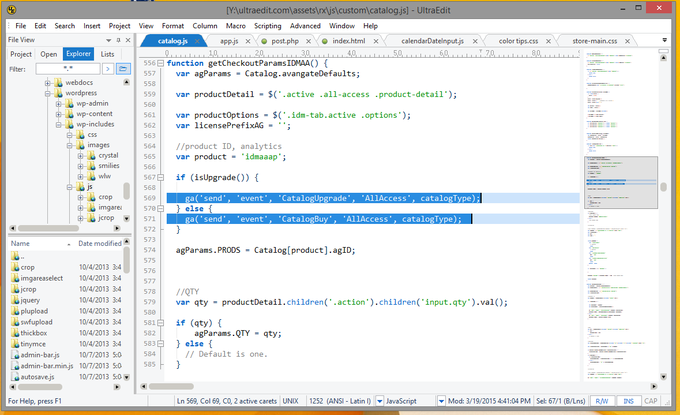This screenshot has width=680, height=415.
Task: Close the app.js tab
Action: coord(248,41)
